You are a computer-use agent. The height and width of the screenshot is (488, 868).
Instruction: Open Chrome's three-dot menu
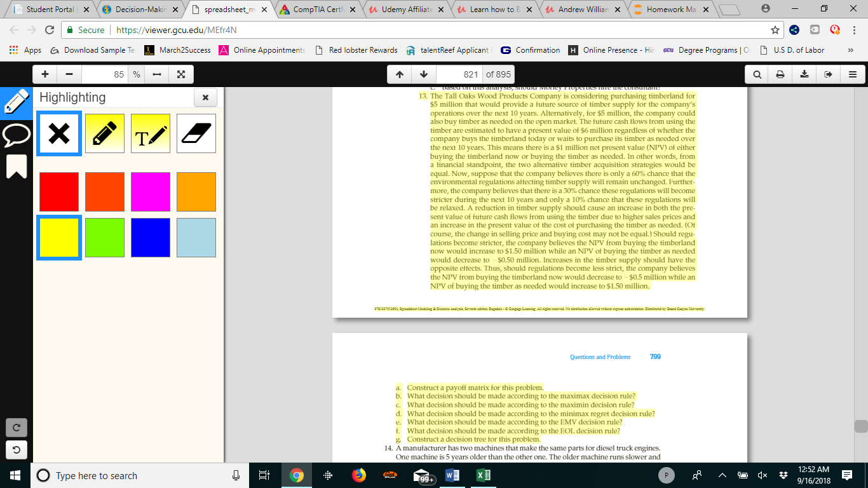coord(854,30)
